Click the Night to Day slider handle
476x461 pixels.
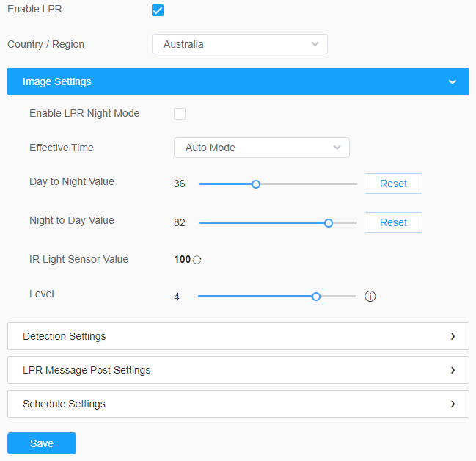[329, 222]
